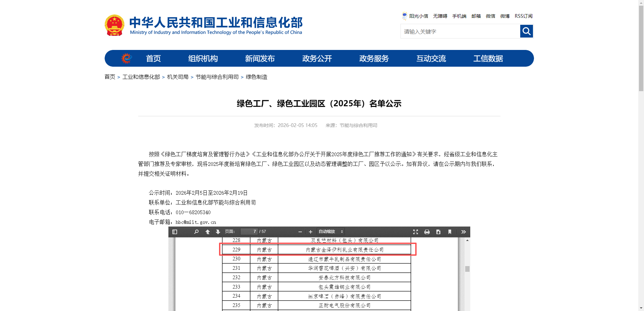Viewport: 644px width, 311px height.
Task: Click the PDF viewer vertical scrollbar thumb
Action: 467,269
